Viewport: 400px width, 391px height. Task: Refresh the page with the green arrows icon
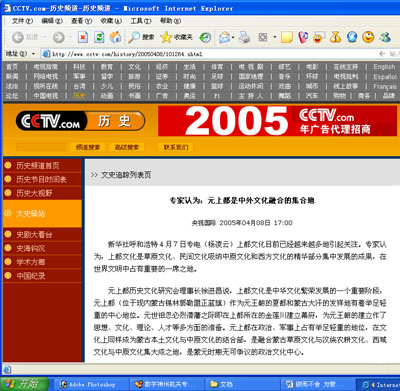click(x=99, y=37)
